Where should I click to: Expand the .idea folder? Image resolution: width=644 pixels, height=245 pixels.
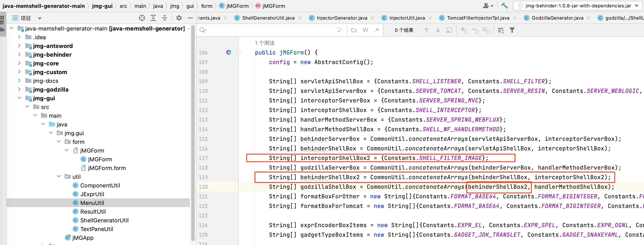[x=19, y=37]
